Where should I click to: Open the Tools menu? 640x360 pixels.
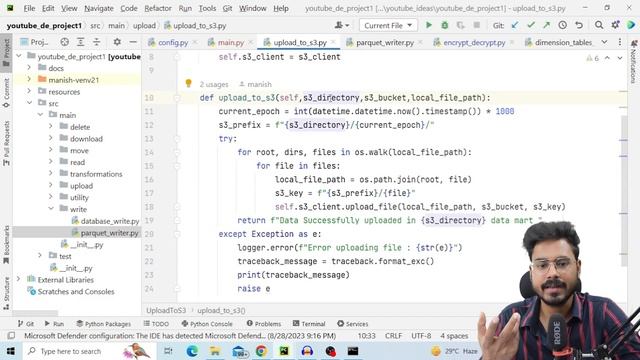(x=207, y=8)
